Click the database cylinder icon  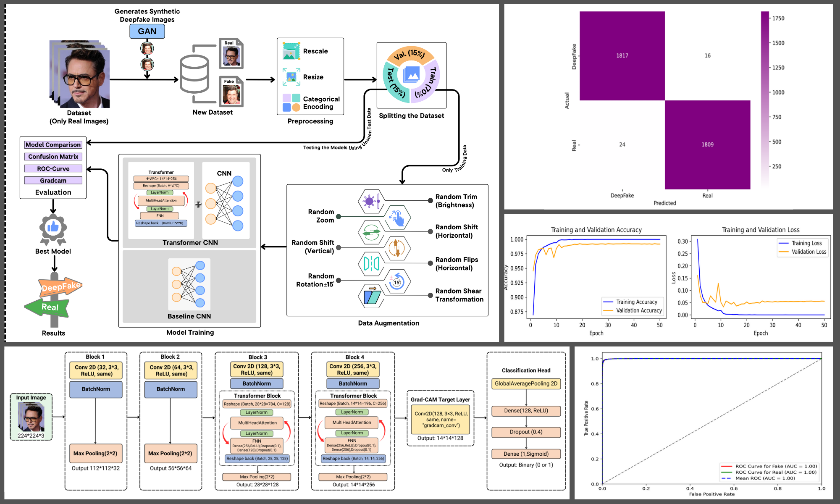click(x=194, y=74)
